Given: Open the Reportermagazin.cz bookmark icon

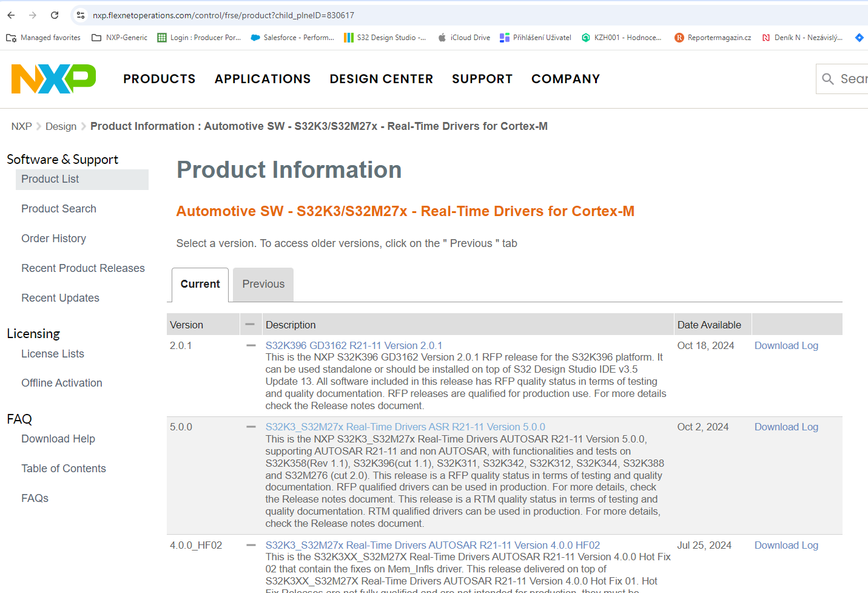Looking at the screenshot, I should pyautogui.click(x=679, y=37).
